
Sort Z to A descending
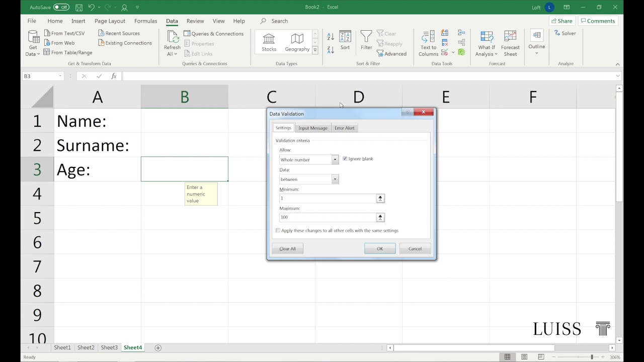pyautogui.click(x=331, y=50)
